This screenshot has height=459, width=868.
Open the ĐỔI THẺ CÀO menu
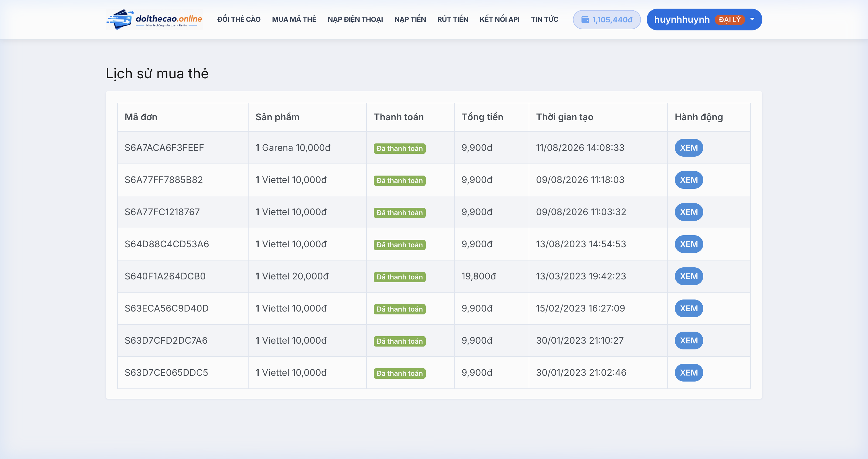click(239, 20)
